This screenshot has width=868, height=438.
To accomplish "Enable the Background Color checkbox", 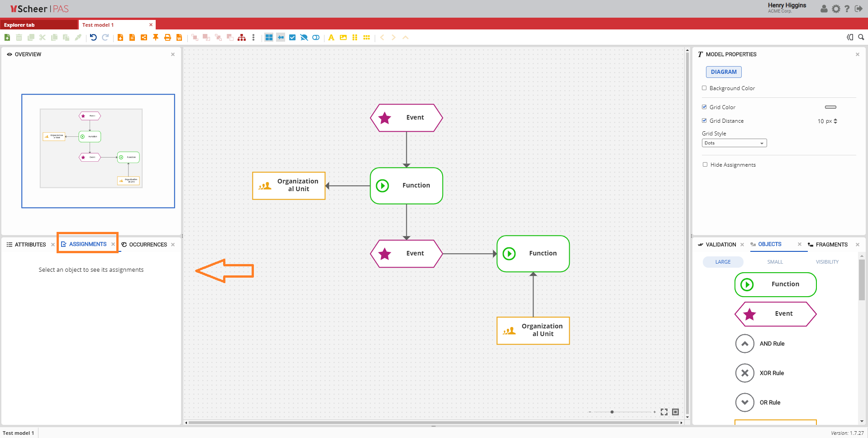I will pyautogui.click(x=704, y=88).
